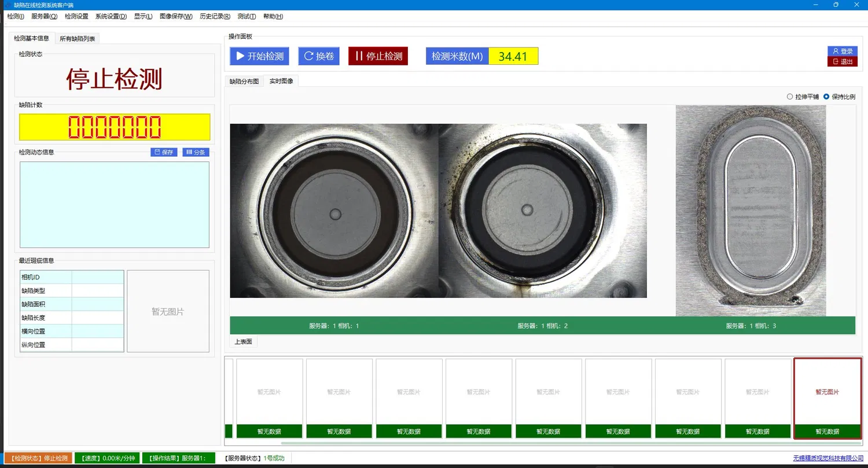Click the 检测米数 value field 34.41
This screenshot has height=468, width=868.
(x=513, y=56)
